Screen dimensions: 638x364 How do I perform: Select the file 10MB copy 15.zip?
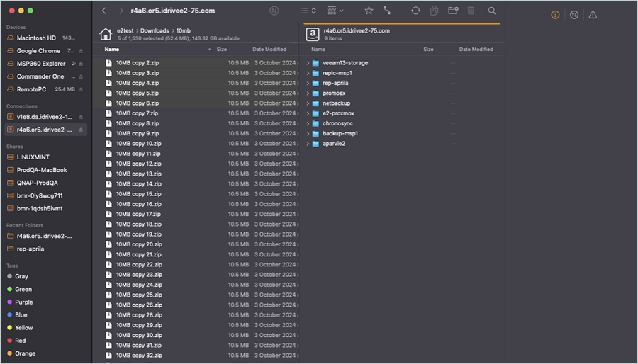click(x=138, y=194)
